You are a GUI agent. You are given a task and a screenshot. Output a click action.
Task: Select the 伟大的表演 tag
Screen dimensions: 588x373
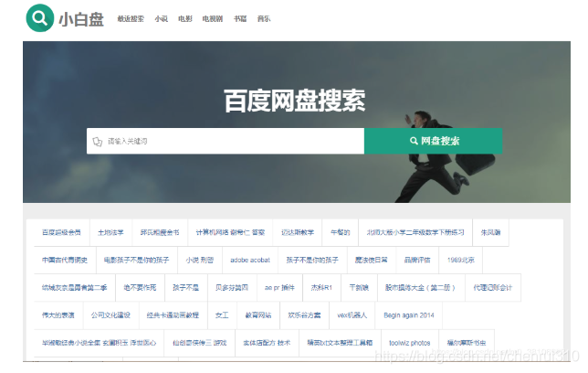(x=58, y=315)
